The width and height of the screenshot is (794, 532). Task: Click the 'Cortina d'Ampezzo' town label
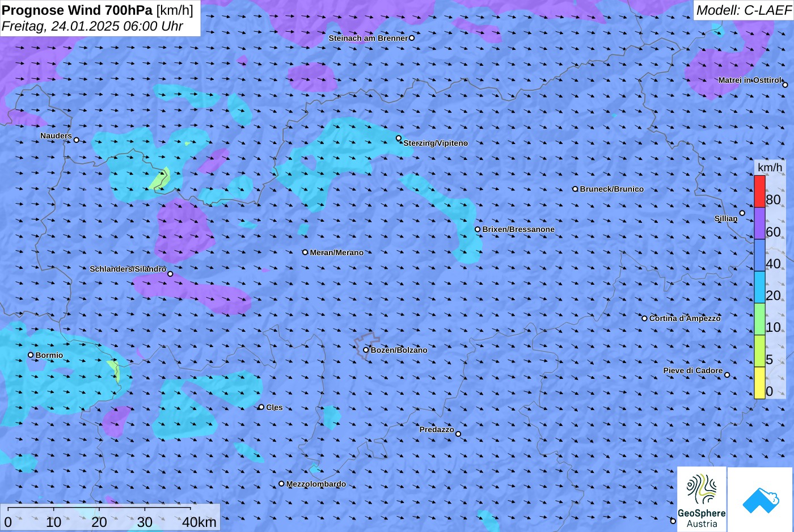pos(685,318)
